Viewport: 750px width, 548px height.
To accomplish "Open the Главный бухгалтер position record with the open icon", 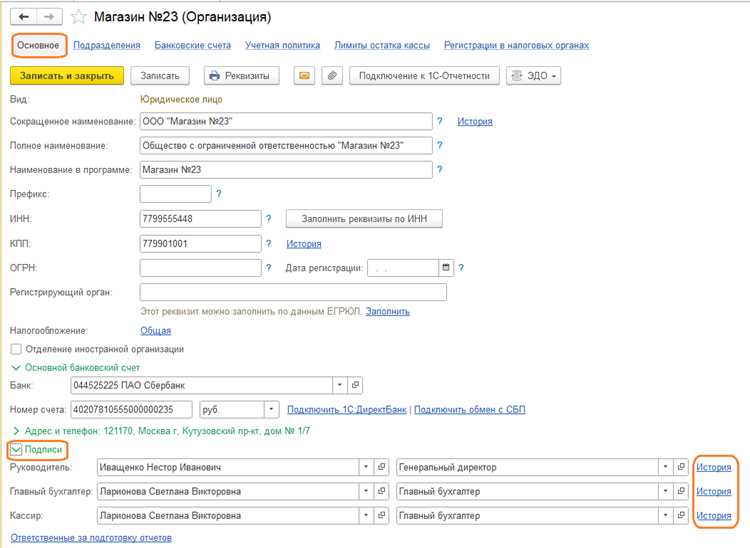I will click(x=681, y=491).
